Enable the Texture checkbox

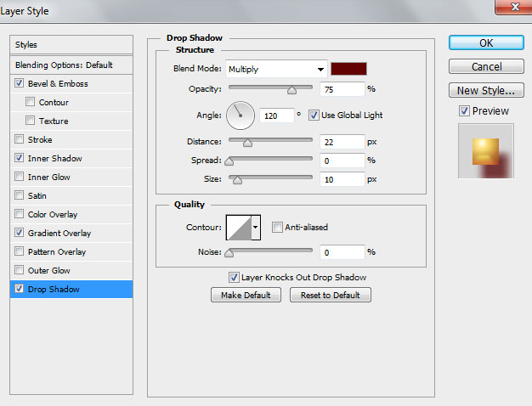(x=30, y=121)
